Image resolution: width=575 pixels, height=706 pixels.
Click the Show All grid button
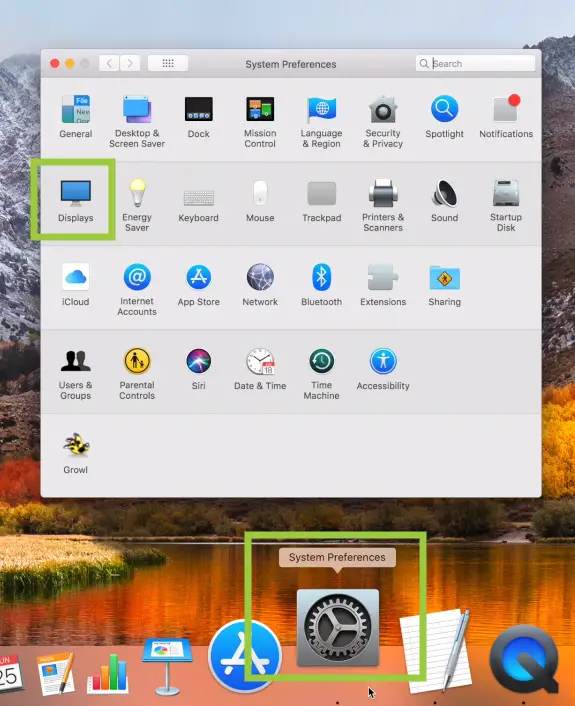tap(168, 63)
